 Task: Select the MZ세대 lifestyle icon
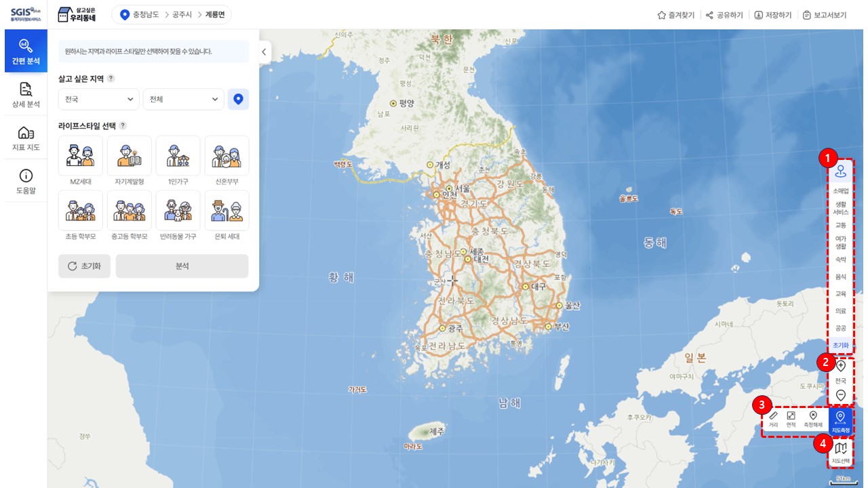click(80, 156)
